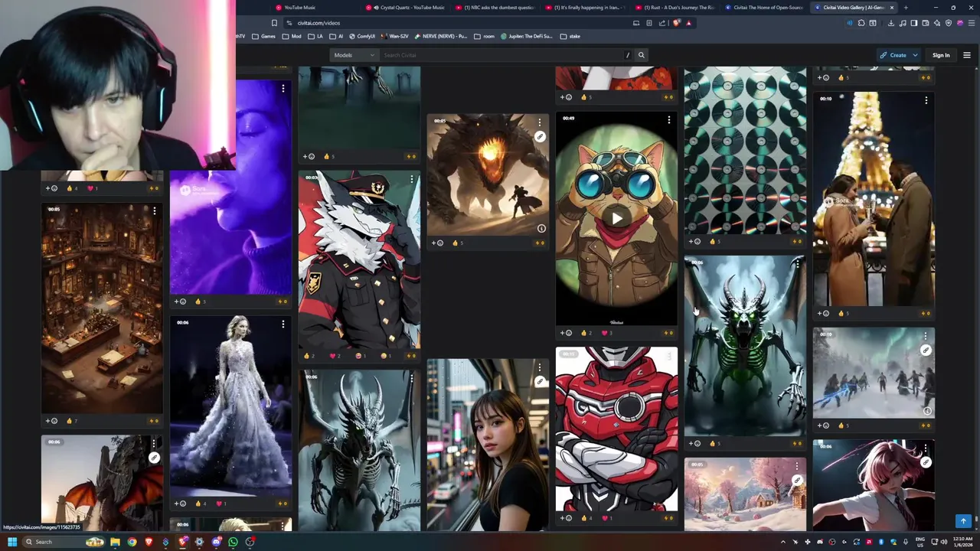Screen dimensions: 980x551
Task: Add a reaction to the Eiffel Tower video
Action: tap(824, 313)
